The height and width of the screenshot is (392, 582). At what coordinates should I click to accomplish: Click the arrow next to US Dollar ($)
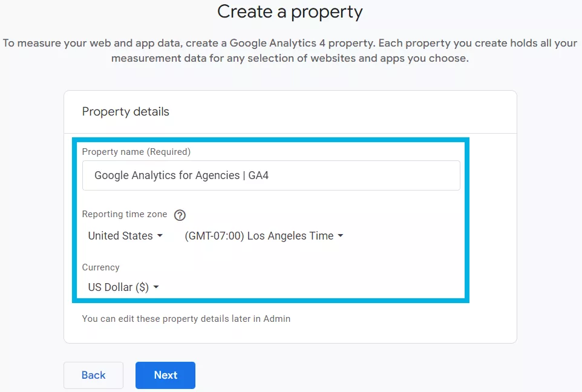pyautogui.click(x=156, y=287)
